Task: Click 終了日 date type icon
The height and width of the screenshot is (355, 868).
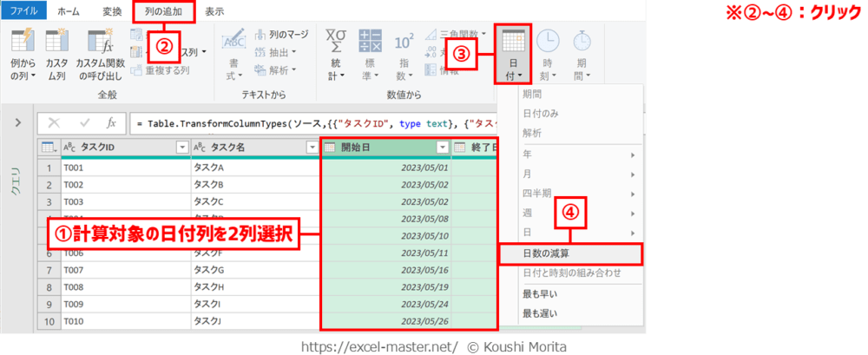Action: tap(460, 148)
